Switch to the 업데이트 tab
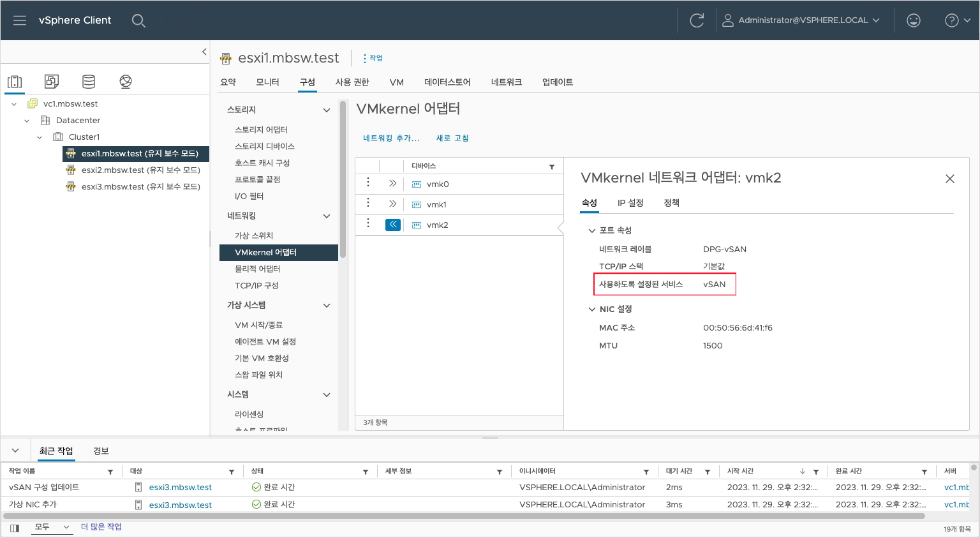This screenshot has width=980, height=538. tap(558, 82)
